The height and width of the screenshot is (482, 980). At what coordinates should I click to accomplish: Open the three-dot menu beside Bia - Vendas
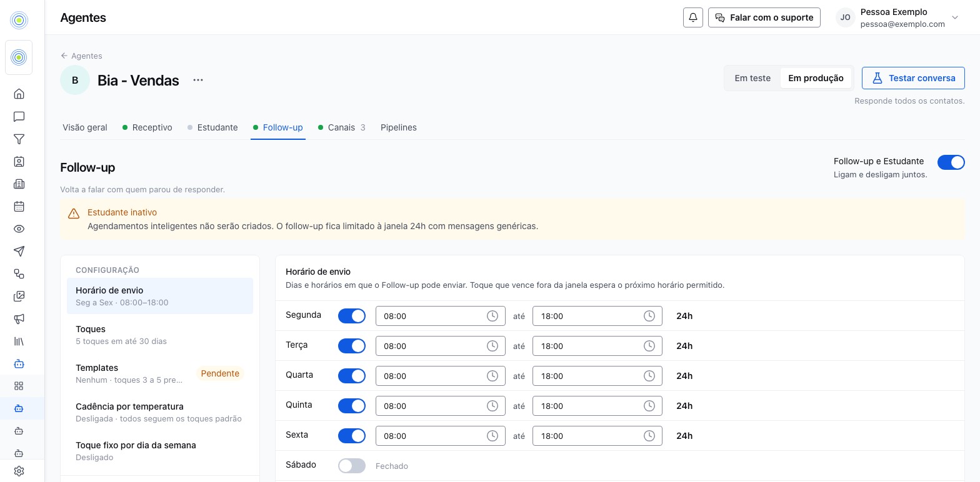pos(198,80)
